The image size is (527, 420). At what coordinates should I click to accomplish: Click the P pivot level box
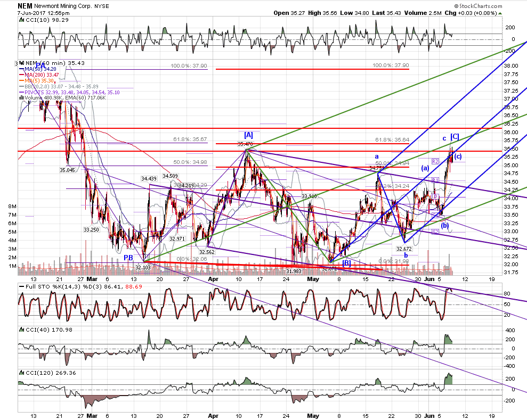(435, 197)
